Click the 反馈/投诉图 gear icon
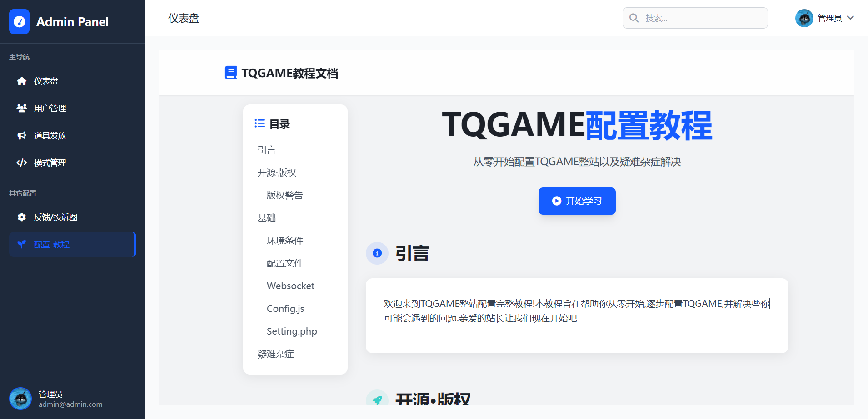The width and height of the screenshot is (868, 419). (21, 217)
